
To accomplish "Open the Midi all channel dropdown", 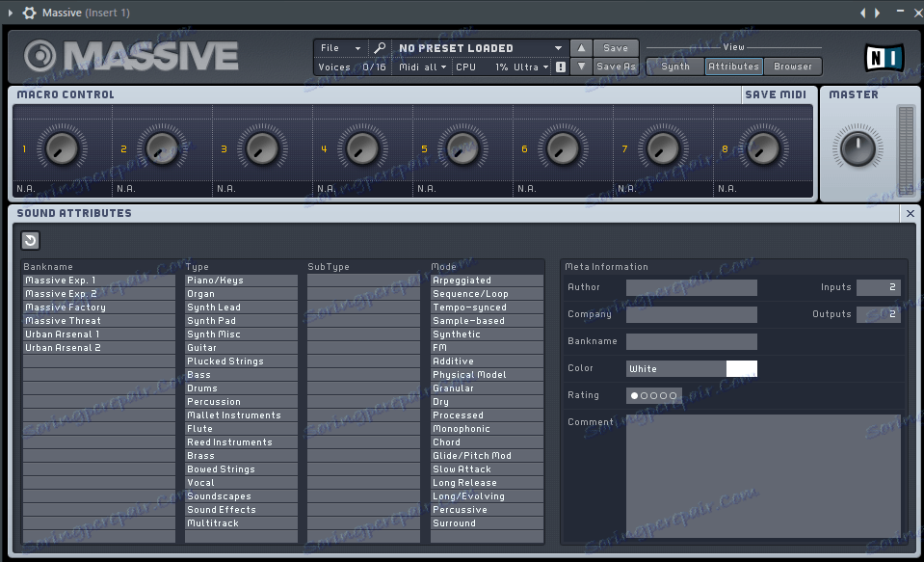I will click(423, 67).
